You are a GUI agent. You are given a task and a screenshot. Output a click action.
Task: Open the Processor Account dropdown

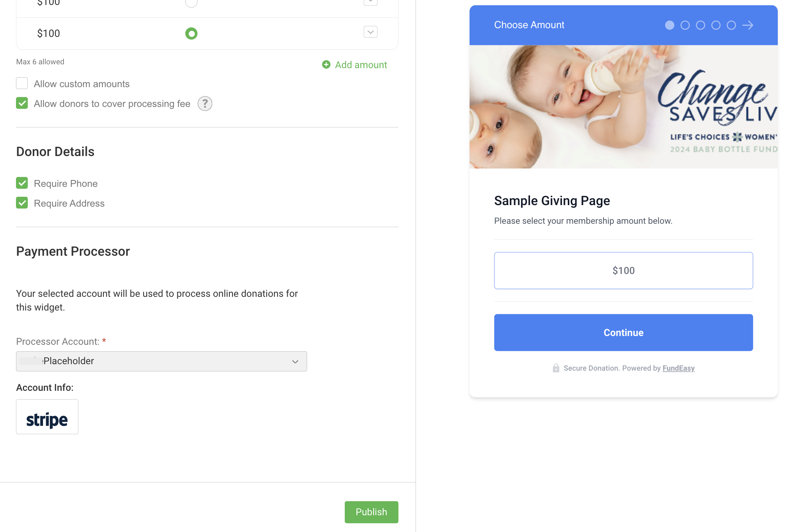[161, 361]
